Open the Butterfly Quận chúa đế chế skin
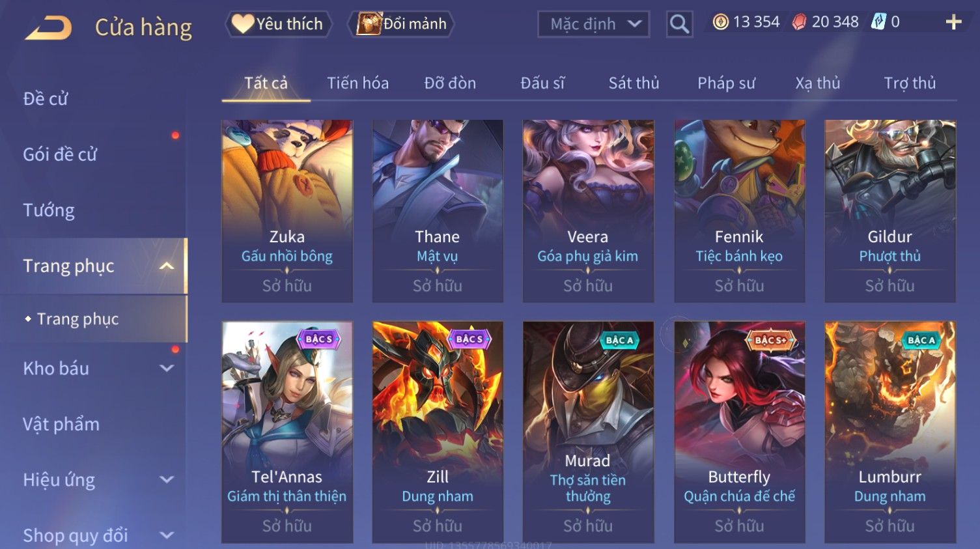Screen dimensions: 980x549 coord(739,432)
